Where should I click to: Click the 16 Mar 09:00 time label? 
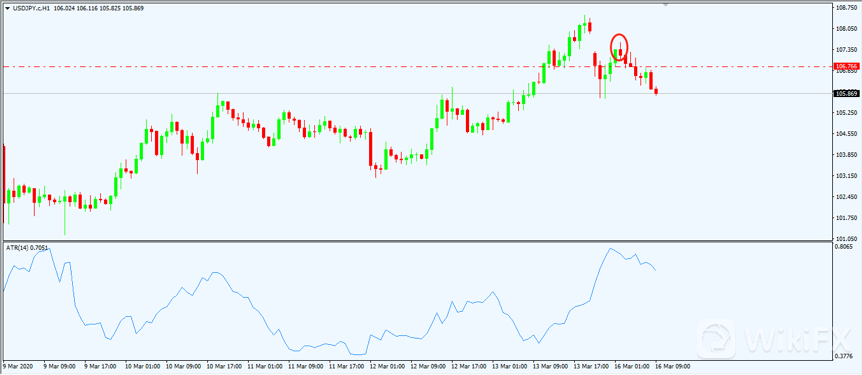(x=672, y=365)
